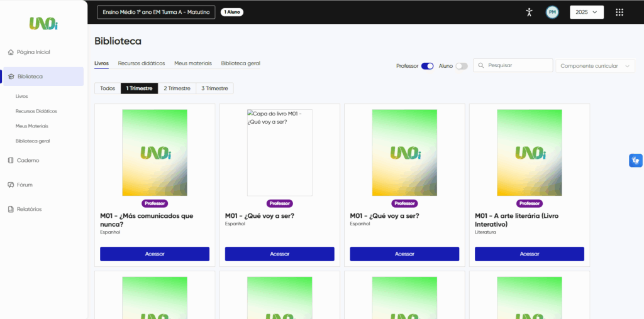Viewport: 644px width, 319px height.
Task: Open the apps grid menu icon
Action: [x=619, y=12]
